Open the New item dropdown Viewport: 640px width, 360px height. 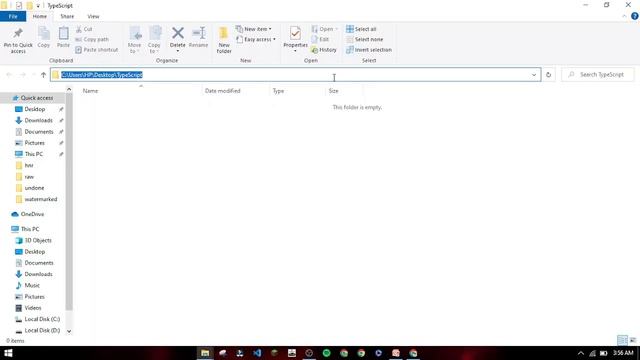pos(254,29)
